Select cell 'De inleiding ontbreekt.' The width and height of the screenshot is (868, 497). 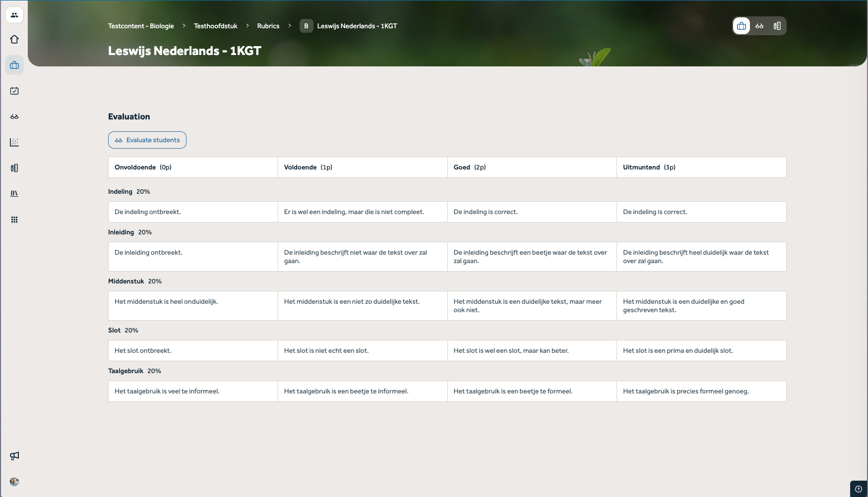coord(193,257)
